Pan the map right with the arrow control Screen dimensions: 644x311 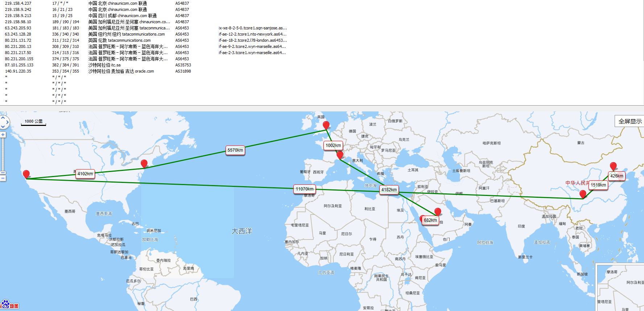(x=8, y=122)
